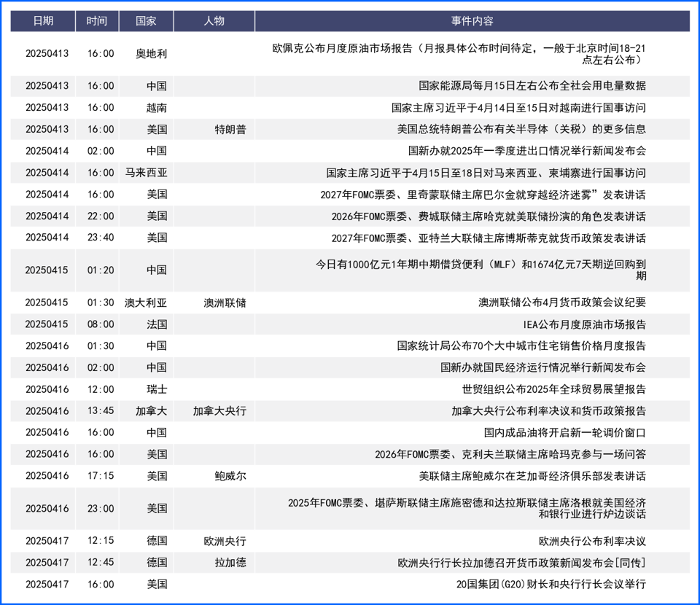This screenshot has height=605, width=700.
Task: Click the 人物 column header
Action: tap(214, 21)
